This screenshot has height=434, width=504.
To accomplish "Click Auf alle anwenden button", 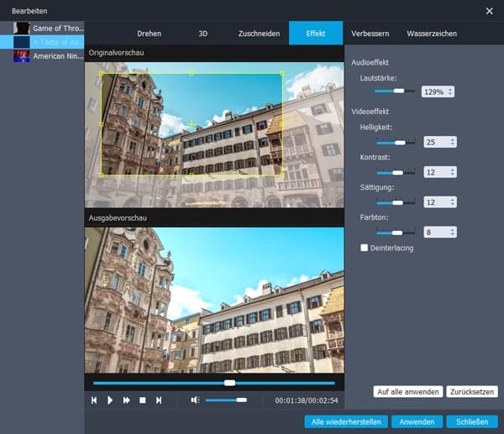I will point(407,392).
